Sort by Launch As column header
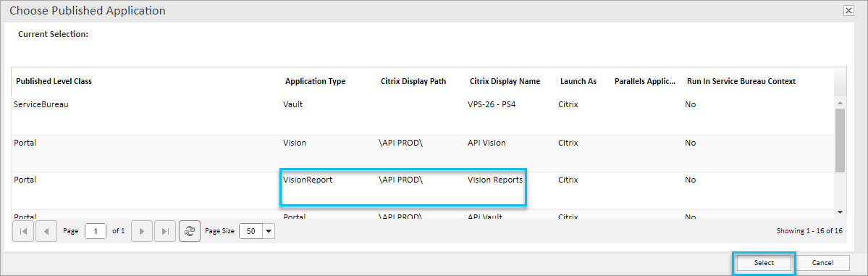The height and width of the screenshot is (276, 868). point(578,81)
